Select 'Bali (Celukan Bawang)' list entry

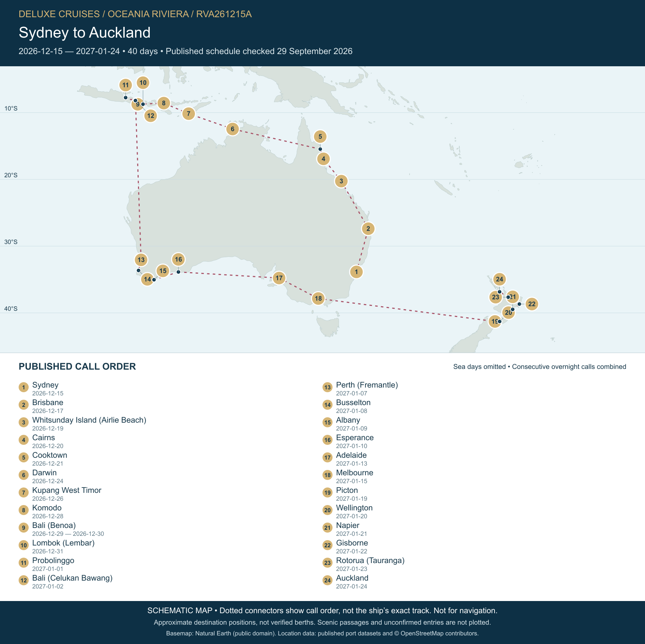[x=72, y=578]
